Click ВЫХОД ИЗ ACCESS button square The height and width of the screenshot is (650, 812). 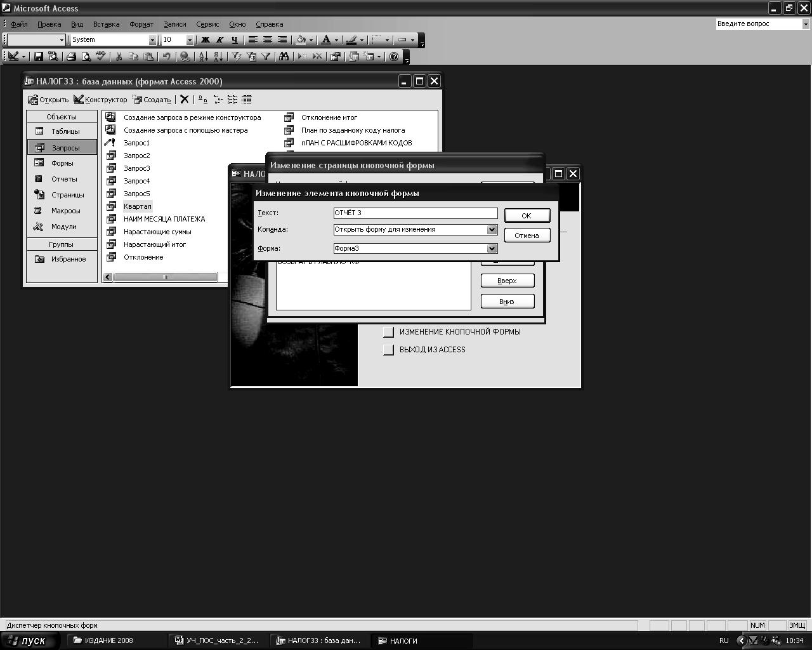388,350
